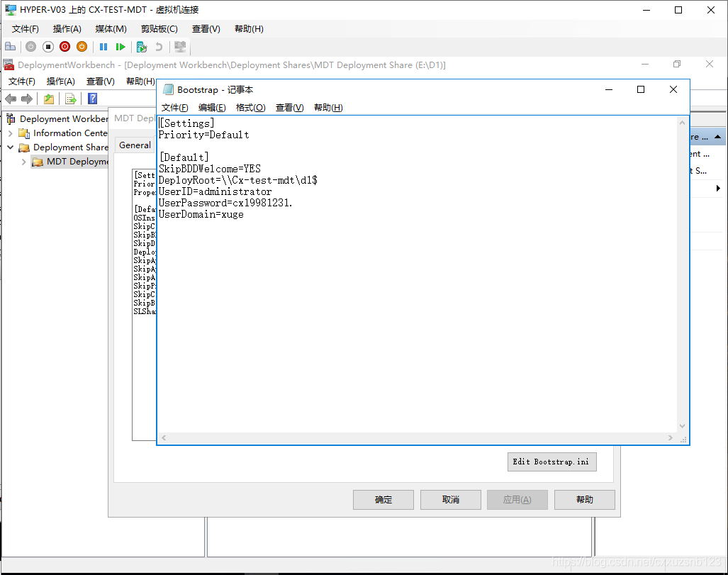728x575 pixels.
Task: Click Notepad vertical scrollbar down arrow
Action: click(x=682, y=426)
